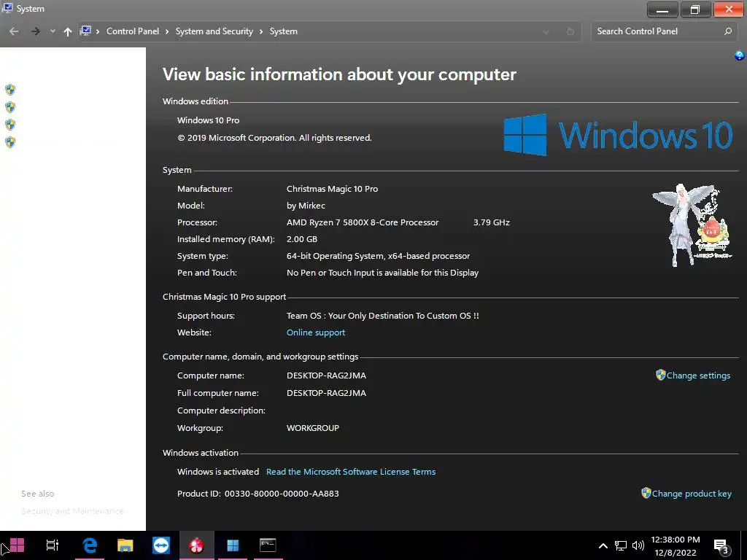This screenshot has height=560, width=747.
Task: Click the second shield icon in sidebar
Action: coord(10,106)
